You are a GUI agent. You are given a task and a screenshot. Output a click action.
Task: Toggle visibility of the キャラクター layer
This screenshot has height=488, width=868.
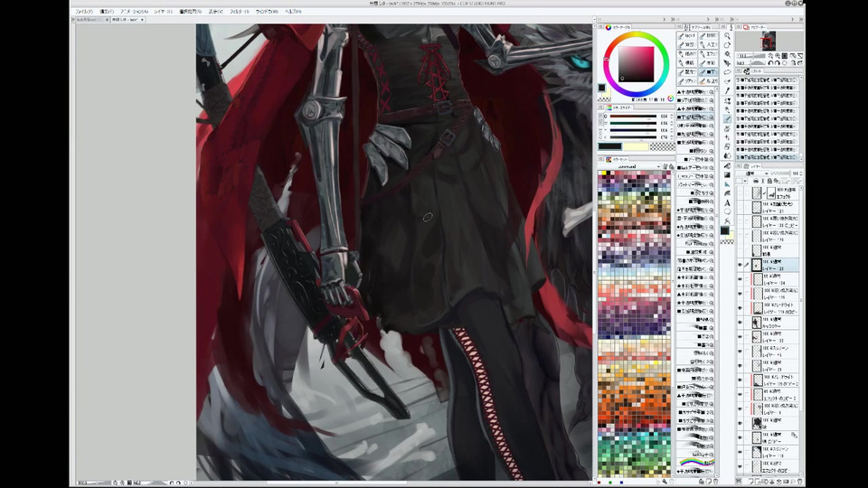coord(741,322)
